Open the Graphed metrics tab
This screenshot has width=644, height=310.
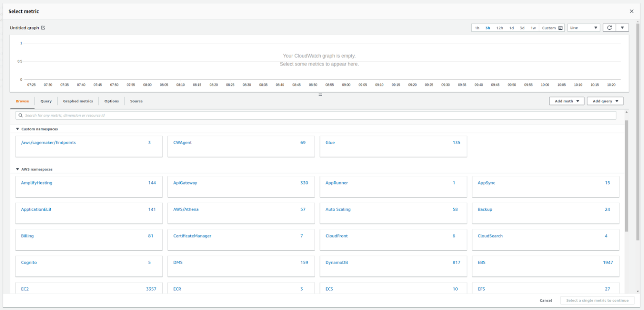click(78, 101)
